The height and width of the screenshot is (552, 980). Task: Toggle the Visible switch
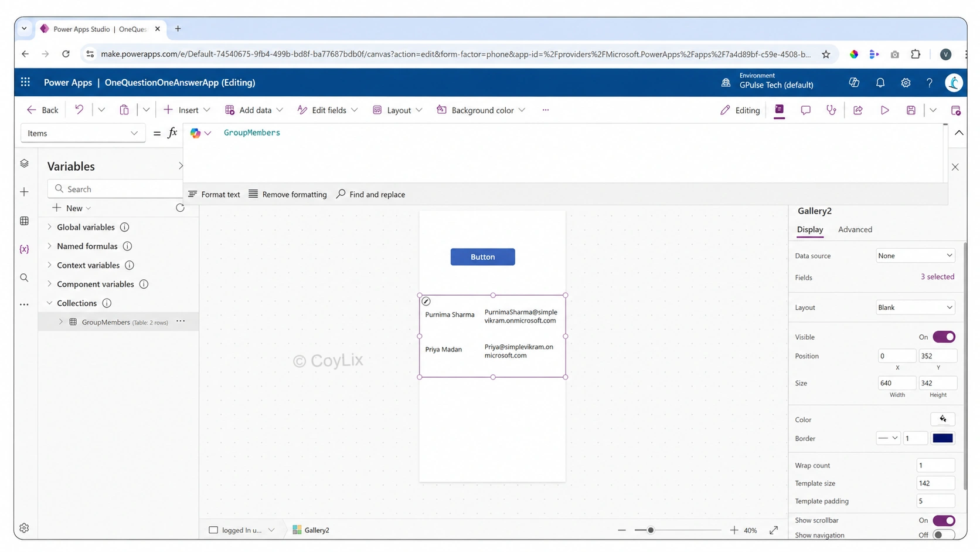click(x=944, y=337)
